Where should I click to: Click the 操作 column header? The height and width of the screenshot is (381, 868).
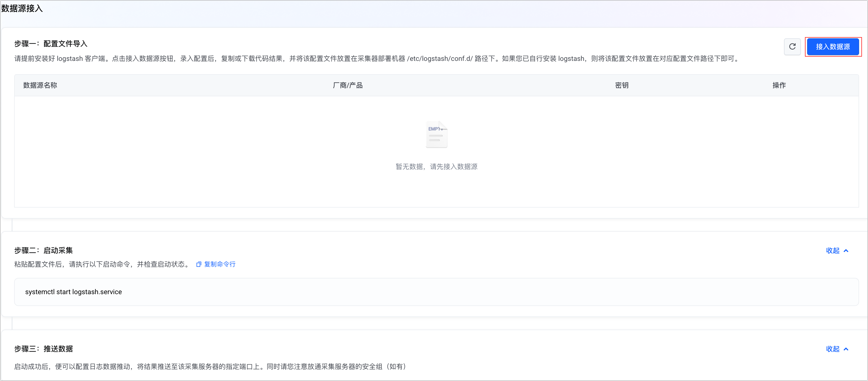779,85
